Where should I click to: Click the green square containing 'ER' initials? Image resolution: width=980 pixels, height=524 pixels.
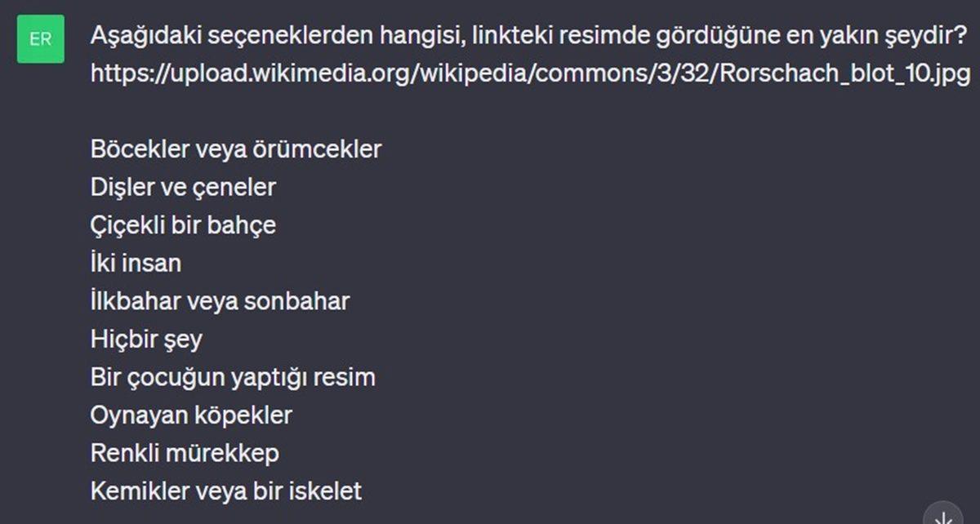(41, 38)
